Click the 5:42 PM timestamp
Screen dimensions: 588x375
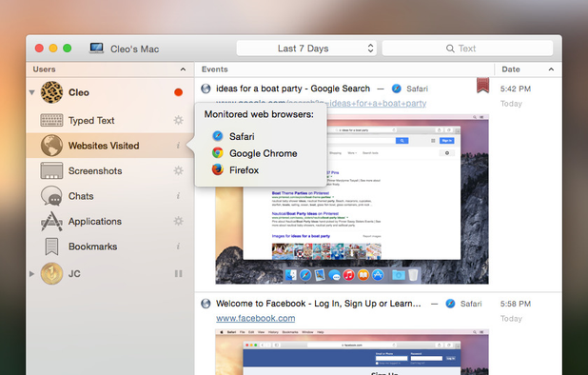[x=516, y=89]
